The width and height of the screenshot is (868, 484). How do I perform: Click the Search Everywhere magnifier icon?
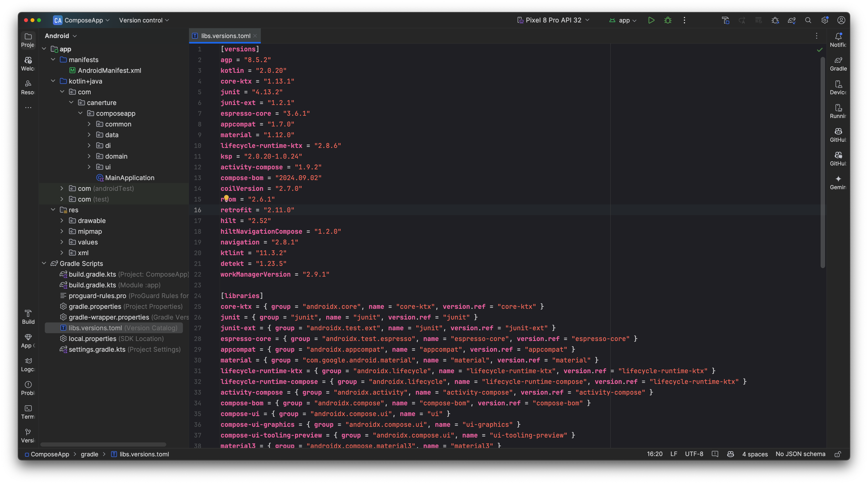coord(808,20)
